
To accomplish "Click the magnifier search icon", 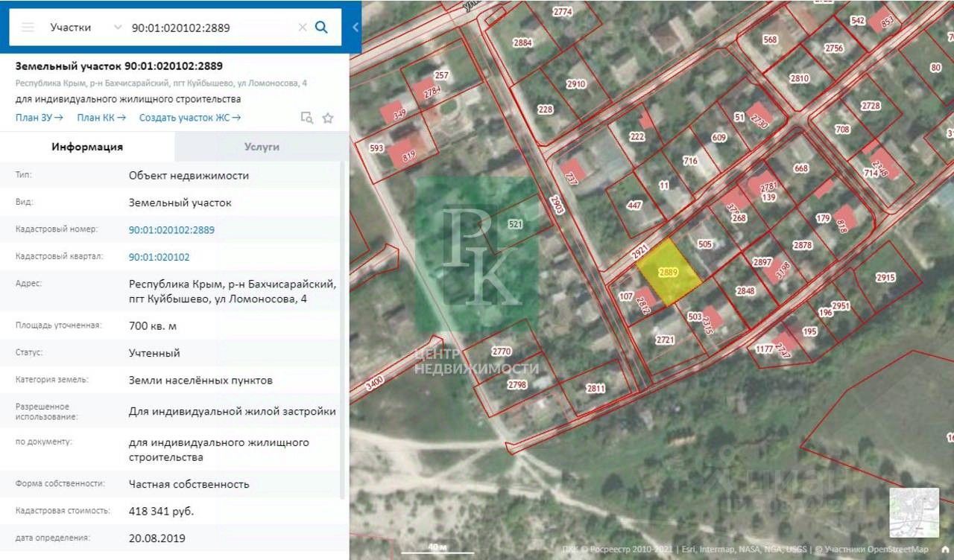I will coord(321,28).
